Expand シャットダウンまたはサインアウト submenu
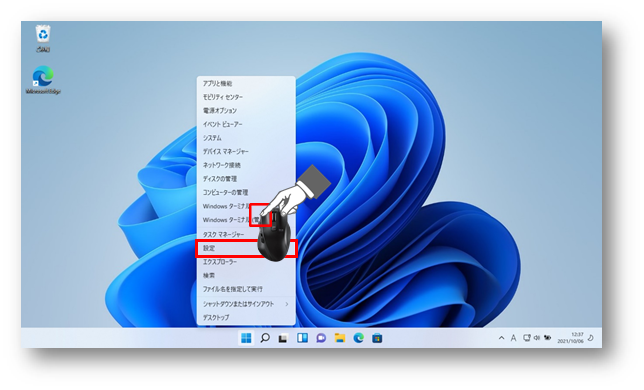This screenshot has width=644, height=390. click(246, 304)
